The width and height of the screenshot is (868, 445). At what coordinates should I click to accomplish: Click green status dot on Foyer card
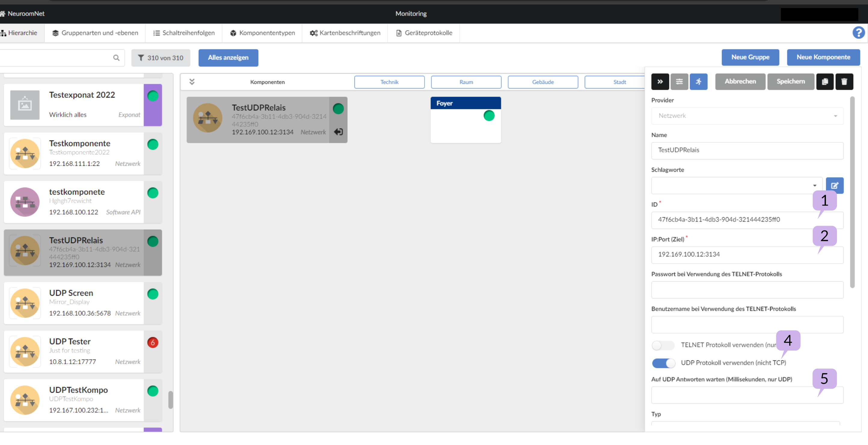[489, 116]
